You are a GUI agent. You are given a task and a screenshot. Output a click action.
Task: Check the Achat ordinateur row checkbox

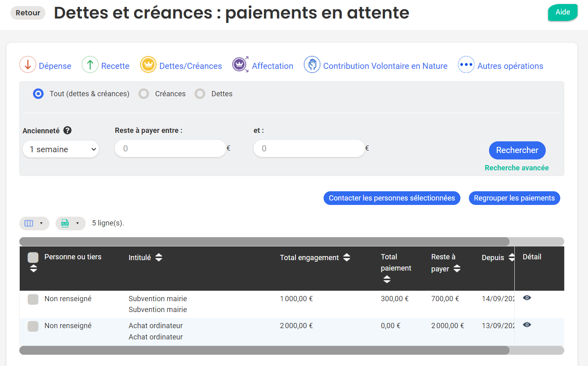pyautogui.click(x=33, y=326)
